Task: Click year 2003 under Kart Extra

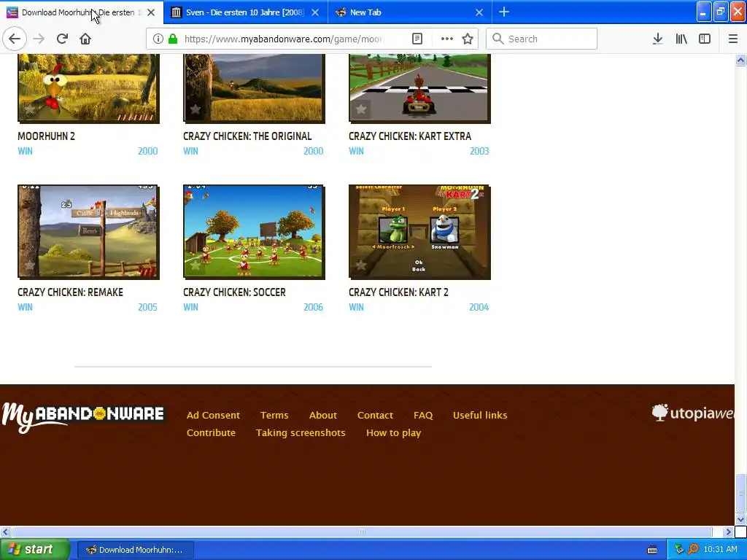Action: (479, 151)
